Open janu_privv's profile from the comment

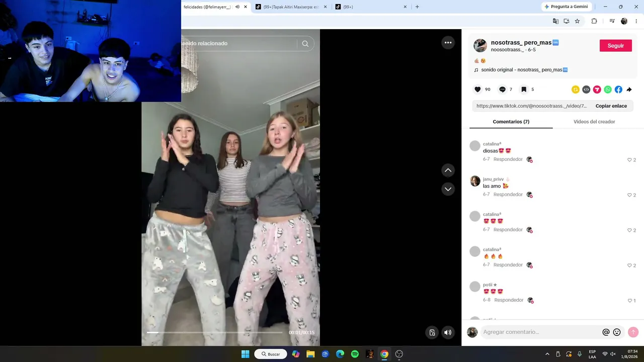pyautogui.click(x=475, y=181)
